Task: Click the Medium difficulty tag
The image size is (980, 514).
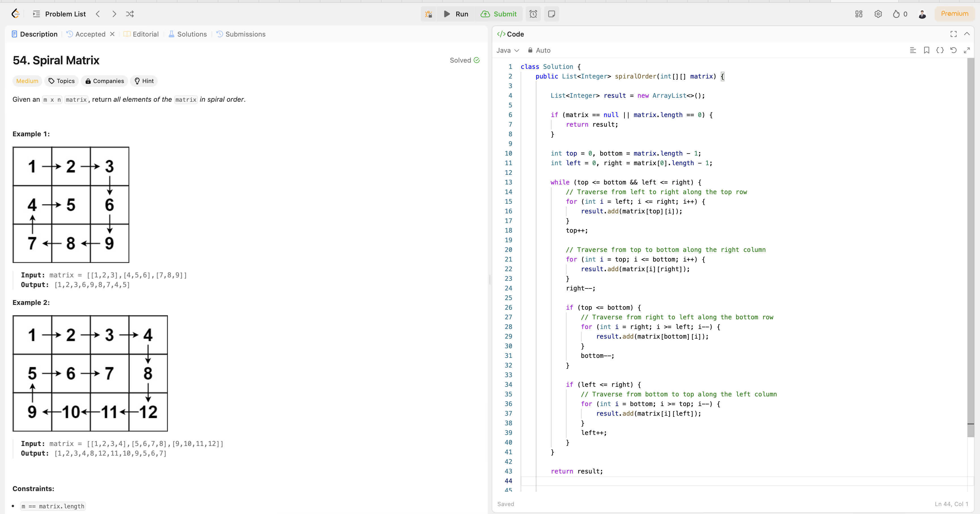Action: (x=27, y=81)
